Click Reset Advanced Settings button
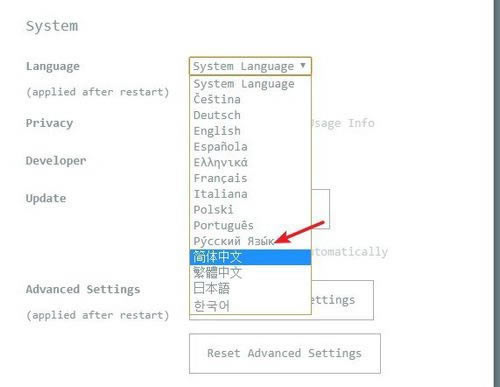500x387 pixels. (285, 353)
